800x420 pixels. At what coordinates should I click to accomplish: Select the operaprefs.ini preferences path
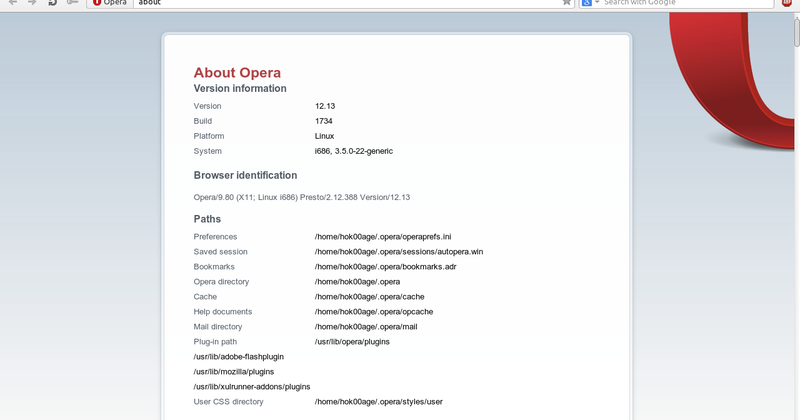click(383, 237)
